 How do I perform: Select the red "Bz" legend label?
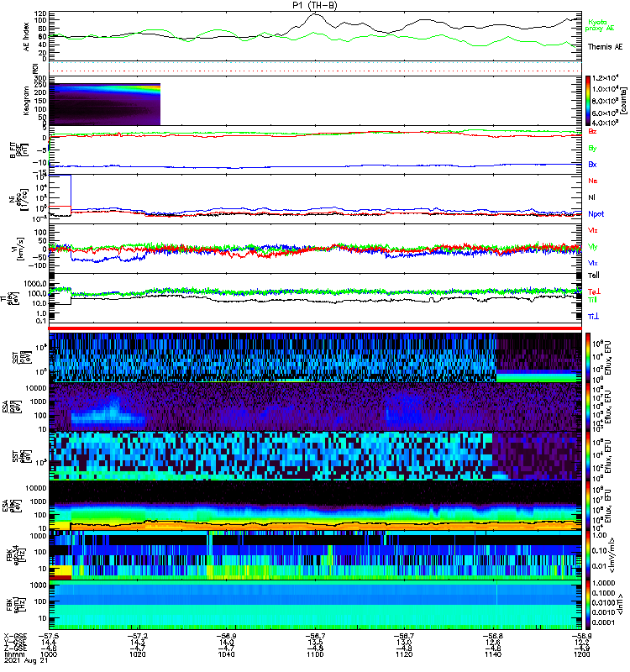tap(592, 131)
